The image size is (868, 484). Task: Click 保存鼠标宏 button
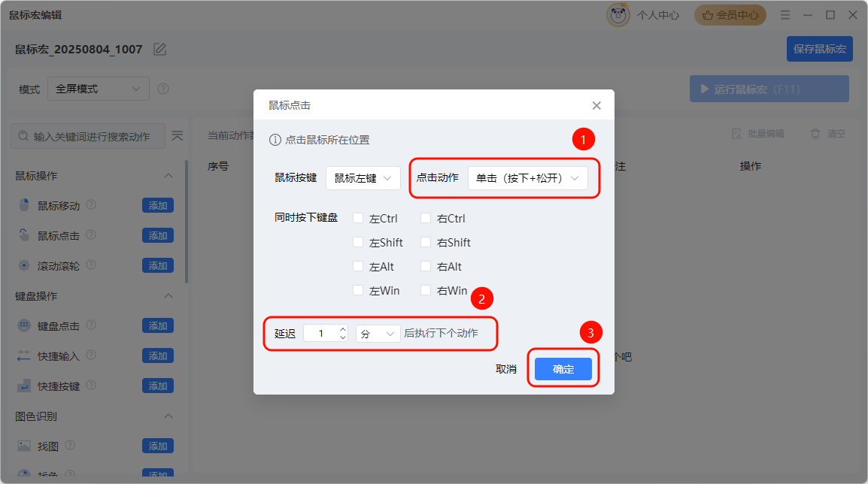819,49
